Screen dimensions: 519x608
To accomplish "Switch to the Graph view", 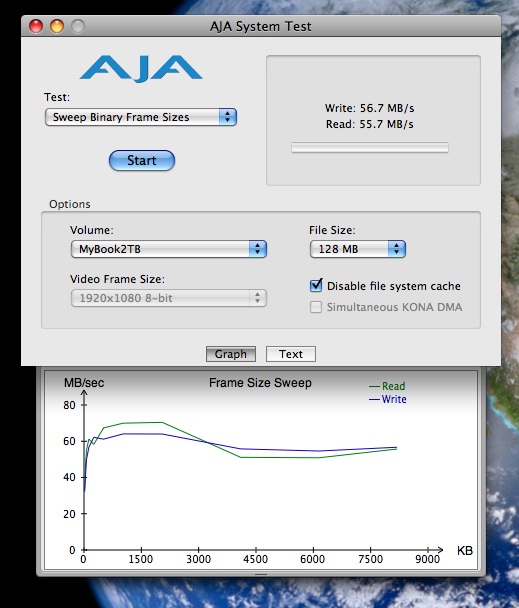I will pyautogui.click(x=231, y=354).
